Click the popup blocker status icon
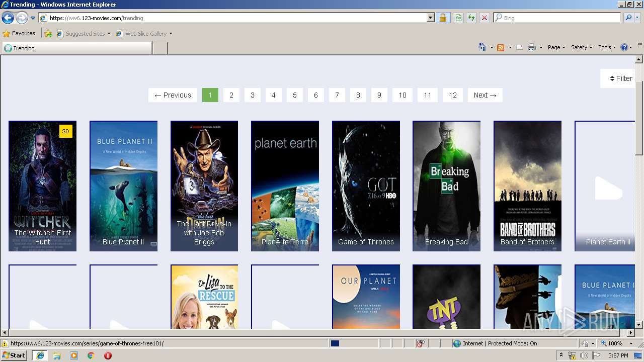Screen dimensions: 644x362 [x=421, y=343]
